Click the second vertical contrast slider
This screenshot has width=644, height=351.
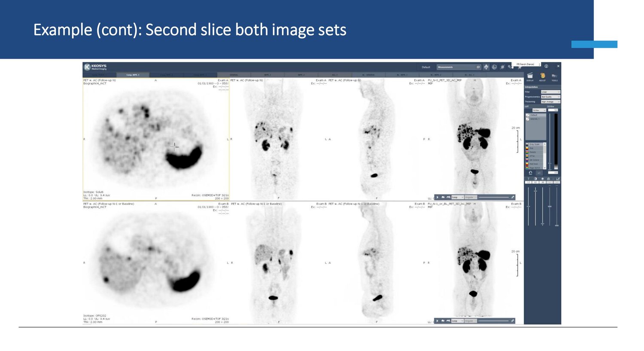click(535, 206)
